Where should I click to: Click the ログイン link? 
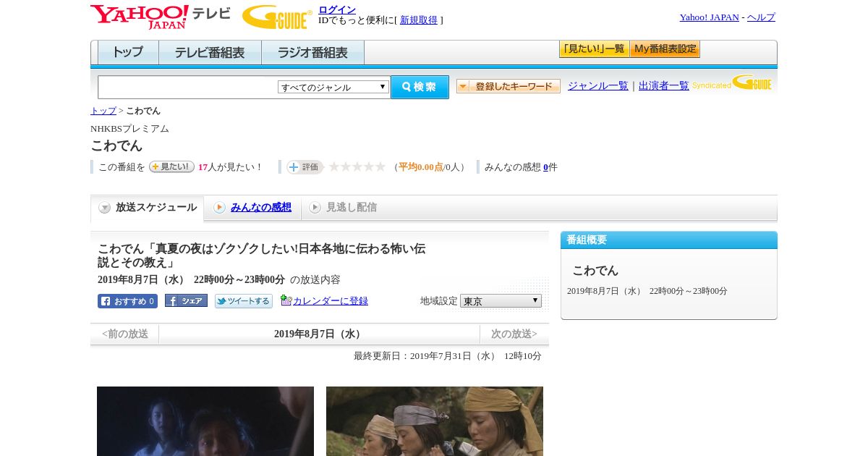337,9
